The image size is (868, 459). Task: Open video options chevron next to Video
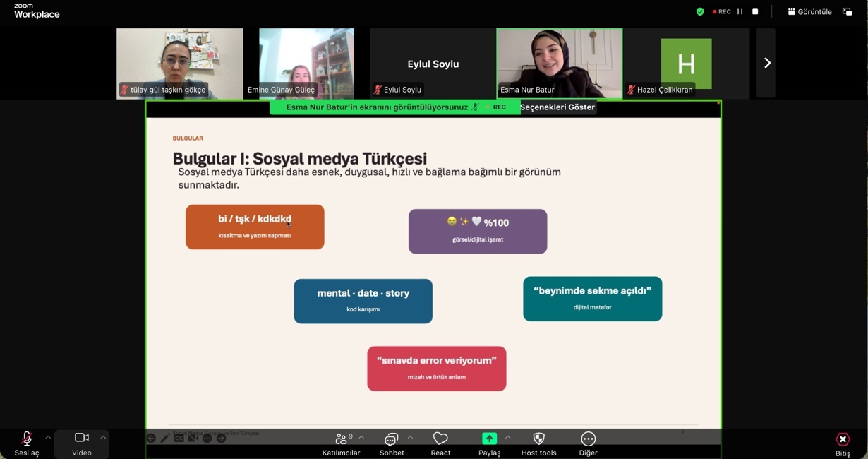tap(103, 438)
